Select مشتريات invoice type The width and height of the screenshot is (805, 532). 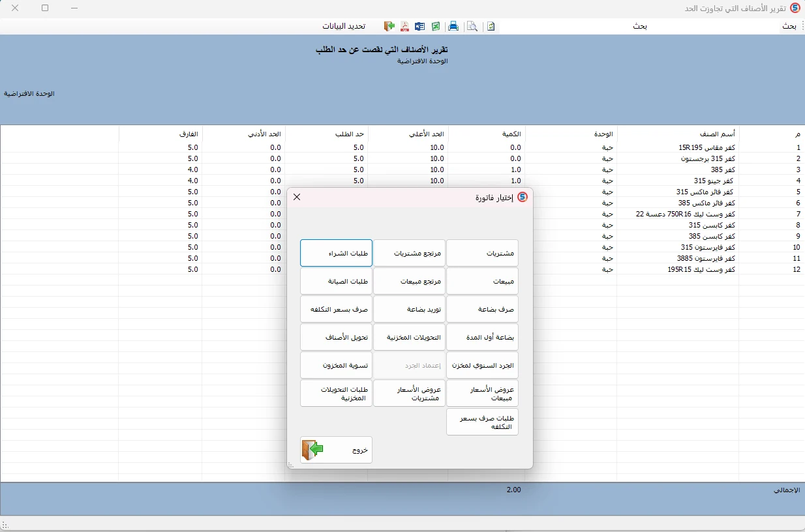[x=482, y=253]
